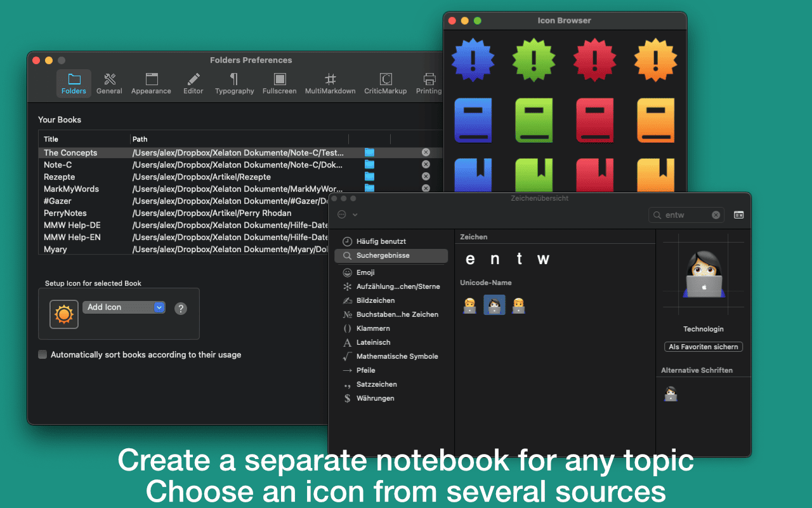Click the CriticMarkup toolbar icon
Viewport: 812px width, 508px height.
385,83
